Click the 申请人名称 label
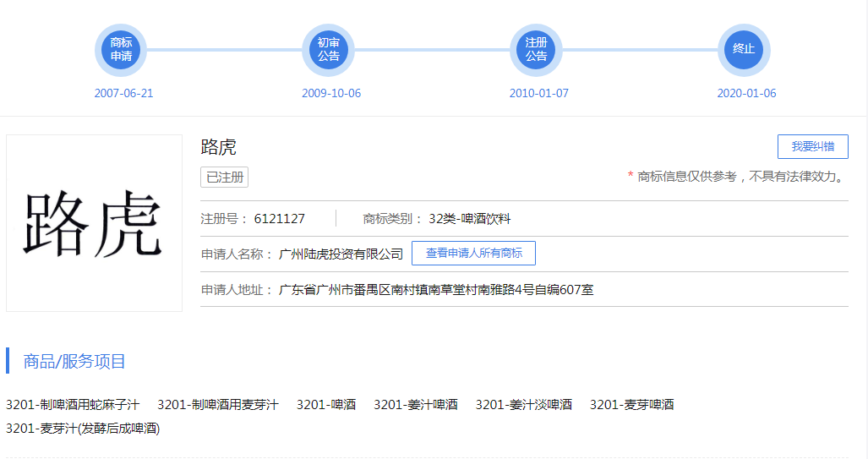Image resolution: width=868 pixels, height=459 pixels. [x=237, y=254]
